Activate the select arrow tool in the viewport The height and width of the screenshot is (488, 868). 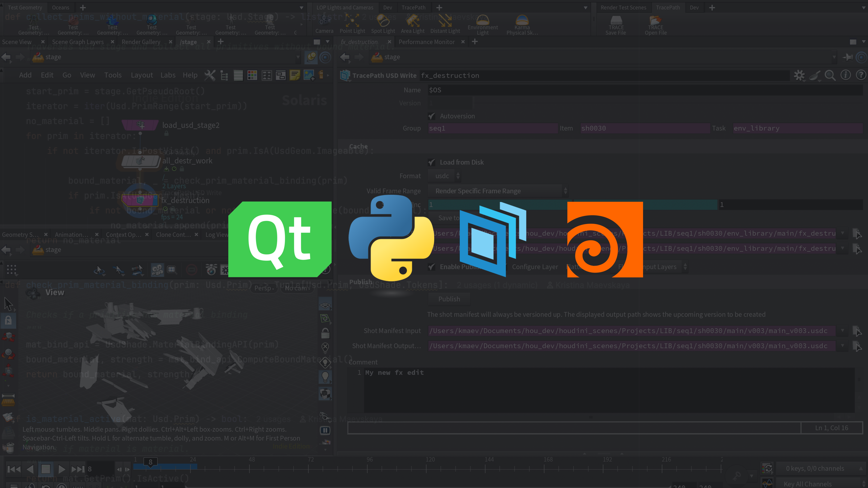pyautogui.click(x=8, y=304)
